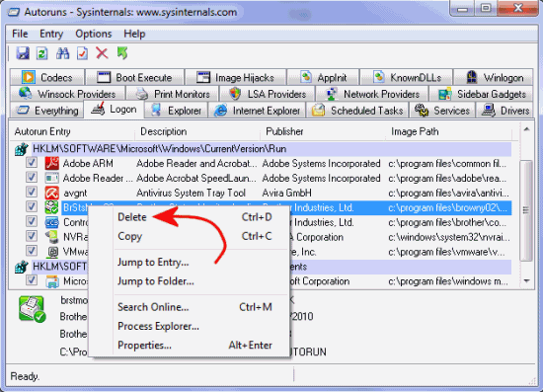The image size is (543, 392).
Task: Click the registry icon beside second HKLM\SOFT key
Action: (22, 267)
